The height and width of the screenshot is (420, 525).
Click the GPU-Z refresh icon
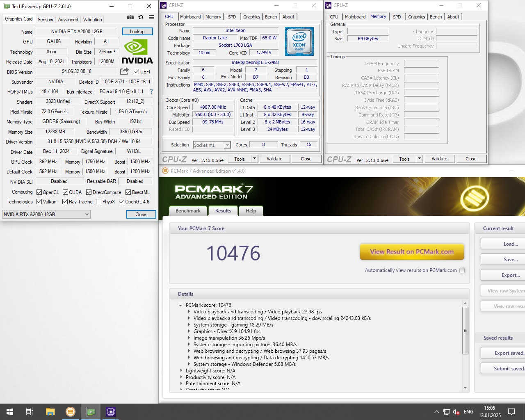141,17
